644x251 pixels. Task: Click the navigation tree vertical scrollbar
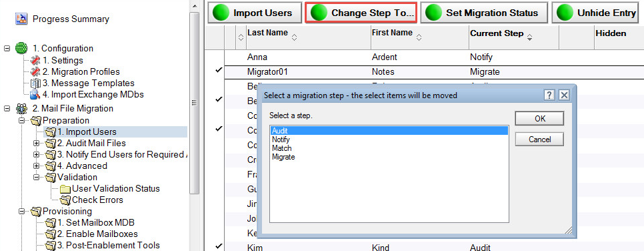(x=195, y=103)
